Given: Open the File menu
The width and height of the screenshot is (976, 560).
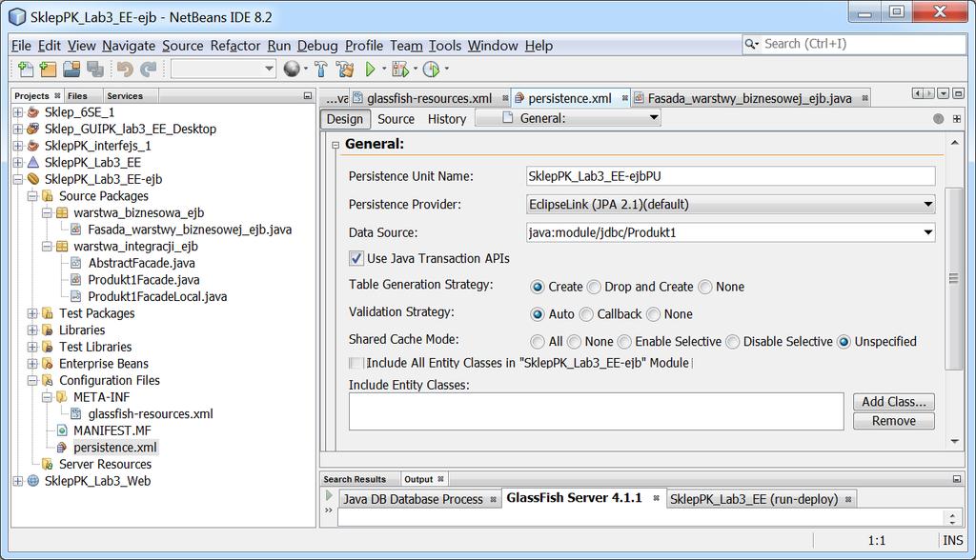Looking at the screenshot, I should (21, 46).
